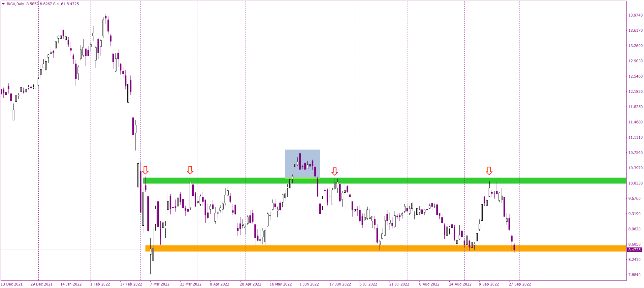Click the 21 Jul 2022 date label

(399, 284)
